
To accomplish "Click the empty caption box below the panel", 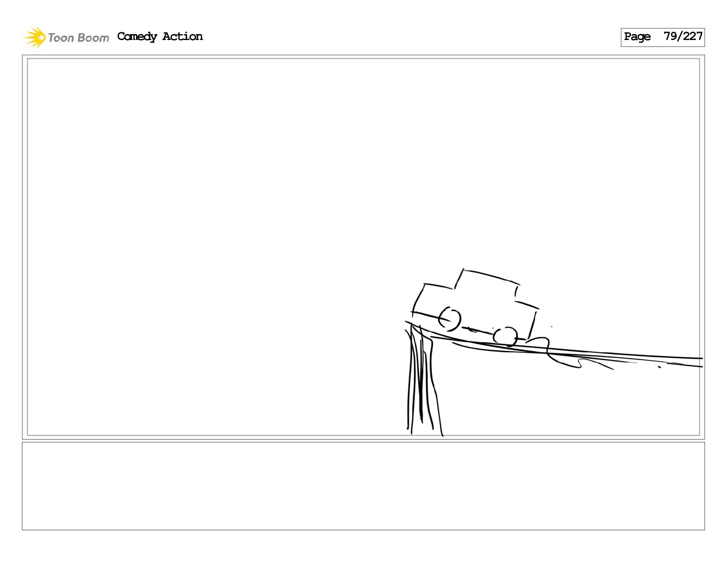I will (363, 486).
